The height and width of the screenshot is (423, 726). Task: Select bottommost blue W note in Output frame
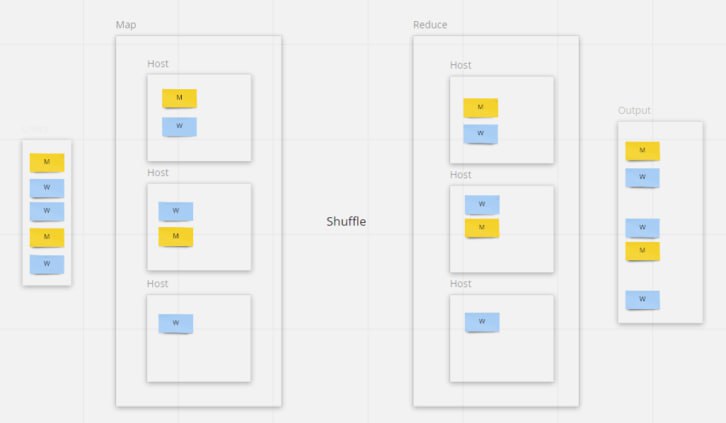642,299
